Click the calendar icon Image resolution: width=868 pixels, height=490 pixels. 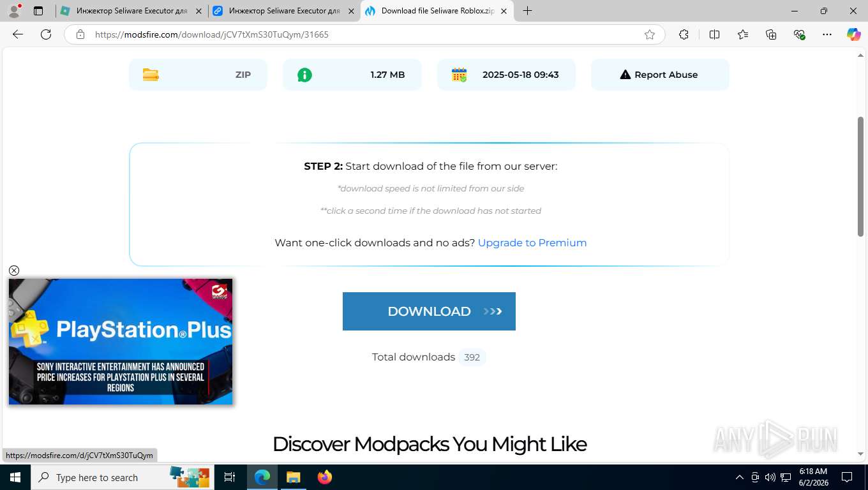(459, 75)
